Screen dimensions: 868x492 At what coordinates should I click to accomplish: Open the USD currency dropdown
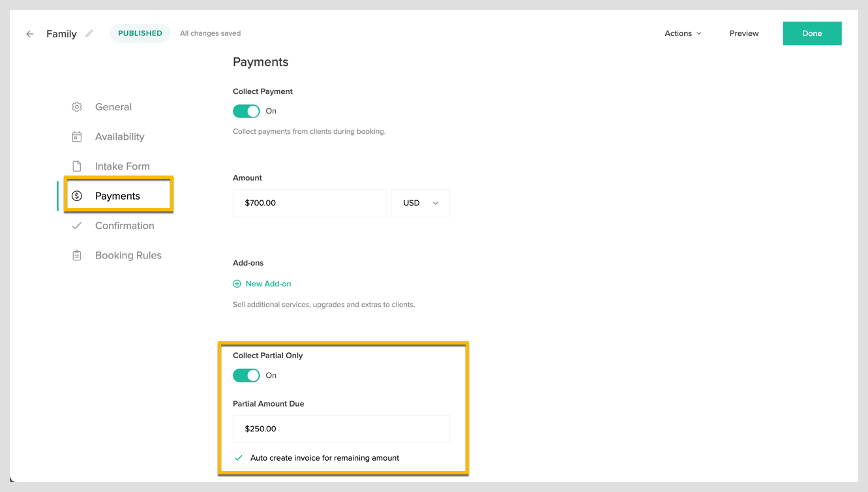coord(421,203)
